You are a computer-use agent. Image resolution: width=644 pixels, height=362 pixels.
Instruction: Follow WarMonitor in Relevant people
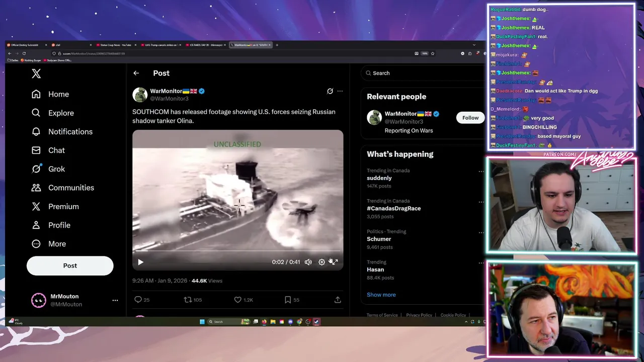470,118
